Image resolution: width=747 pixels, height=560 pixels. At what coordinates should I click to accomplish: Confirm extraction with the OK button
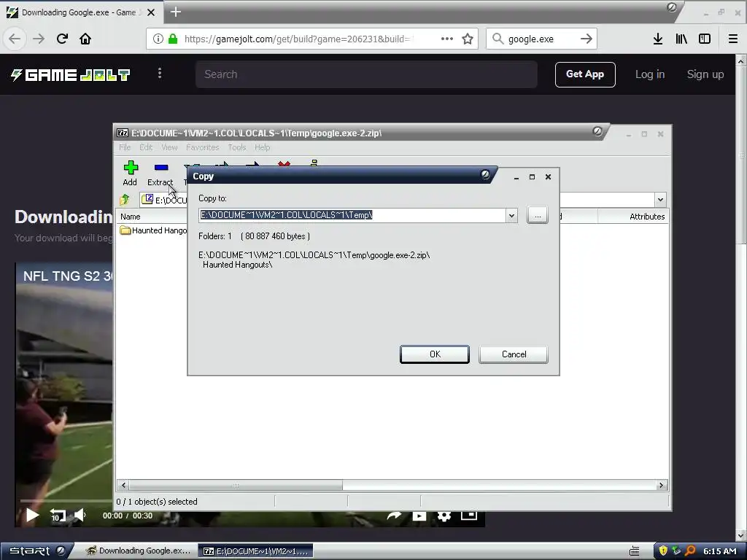point(435,354)
